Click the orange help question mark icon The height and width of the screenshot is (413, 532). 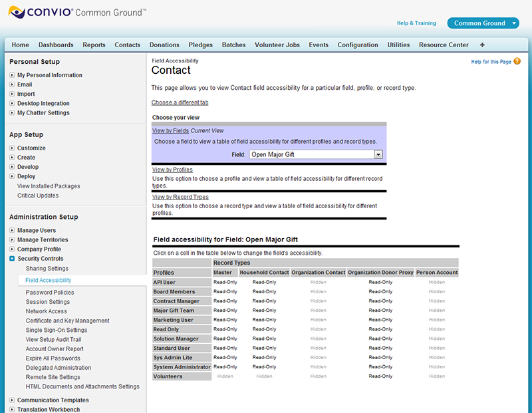coord(517,62)
